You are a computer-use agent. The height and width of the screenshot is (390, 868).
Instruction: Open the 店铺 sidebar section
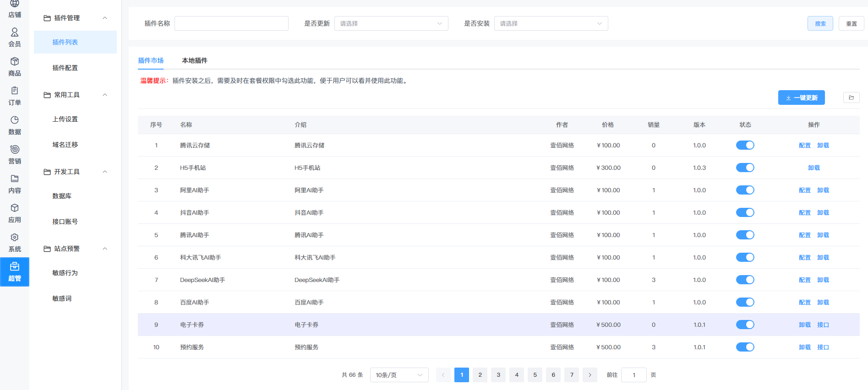(x=15, y=9)
